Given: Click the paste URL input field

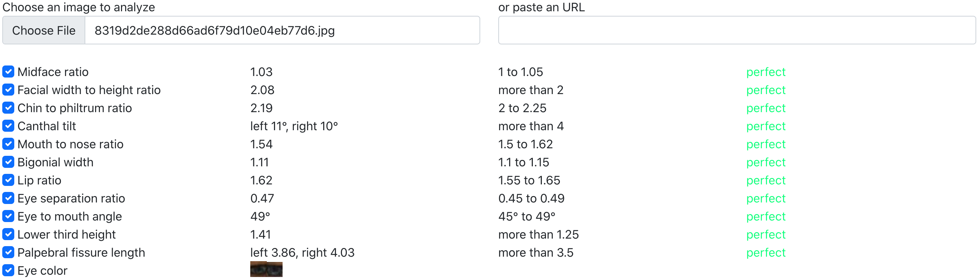Looking at the screenshot, I should coord(737,30).
